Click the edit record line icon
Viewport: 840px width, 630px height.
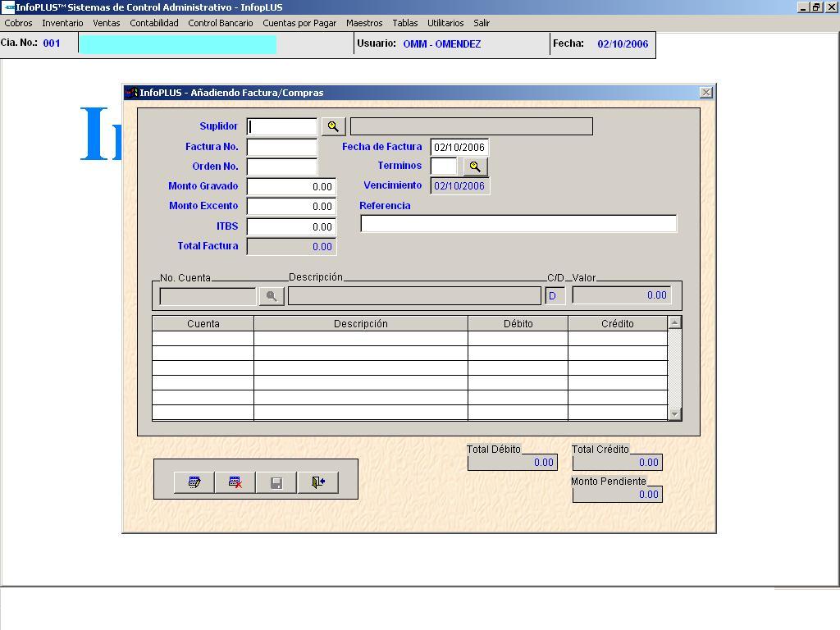pos(194,482)
